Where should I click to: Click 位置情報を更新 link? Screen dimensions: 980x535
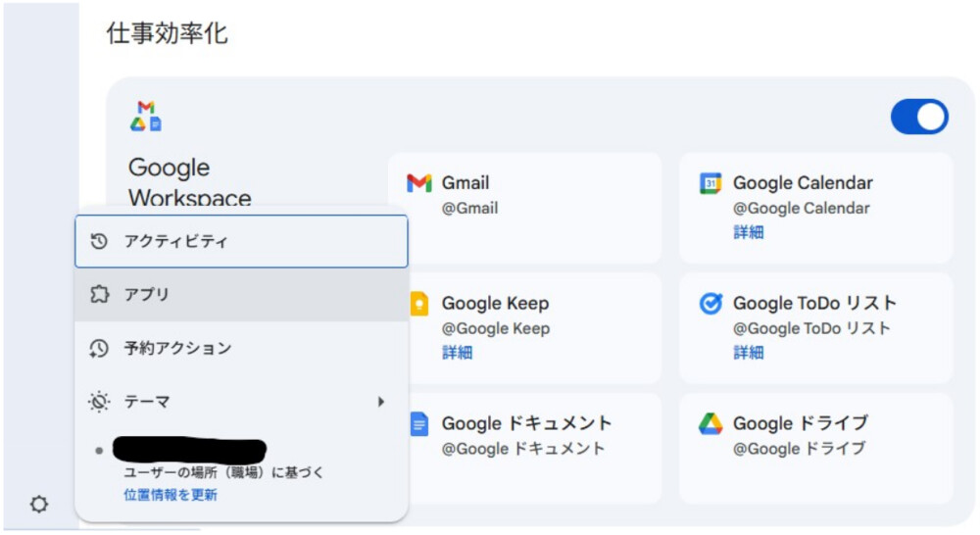click(171, 495)
